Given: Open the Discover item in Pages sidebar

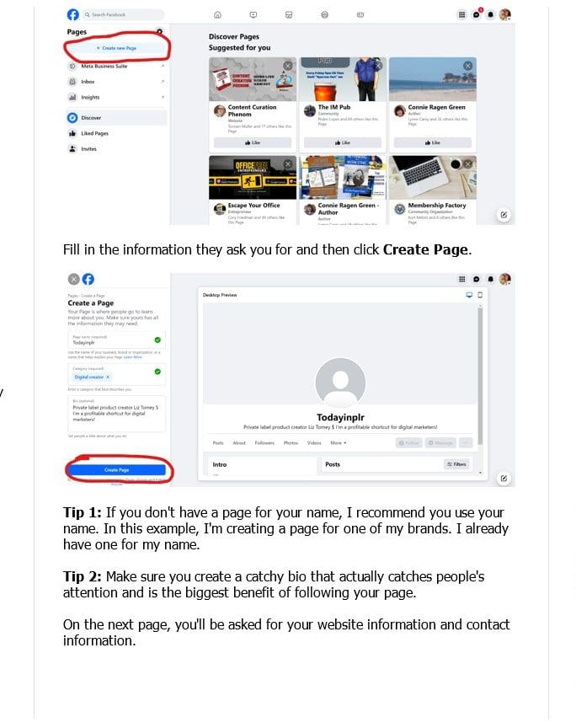Looking at the screenshot, I should tap(116, 117).
